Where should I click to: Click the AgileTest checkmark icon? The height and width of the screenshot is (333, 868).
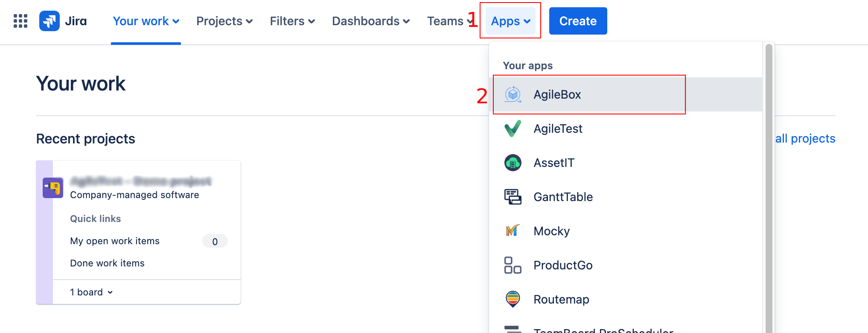tap(513, 129)
